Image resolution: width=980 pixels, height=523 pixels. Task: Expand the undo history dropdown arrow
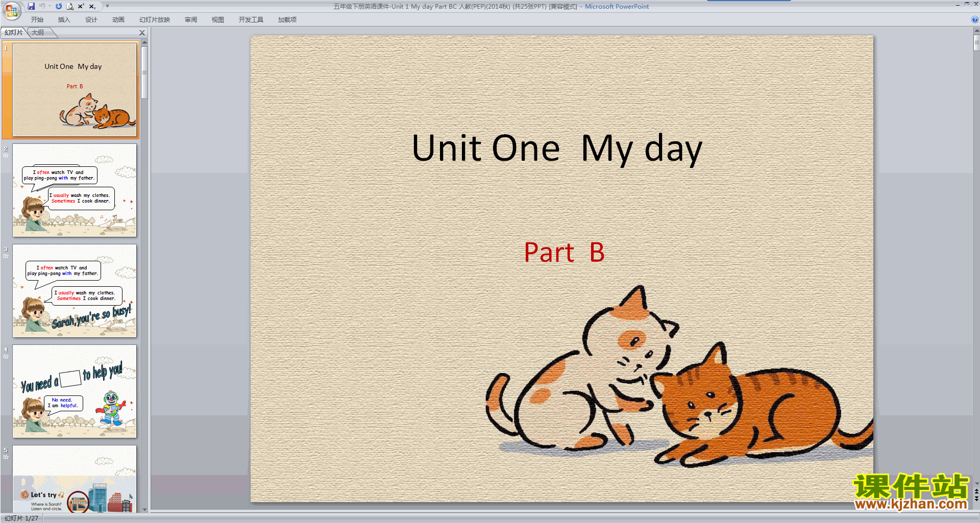tap(50, 6)
